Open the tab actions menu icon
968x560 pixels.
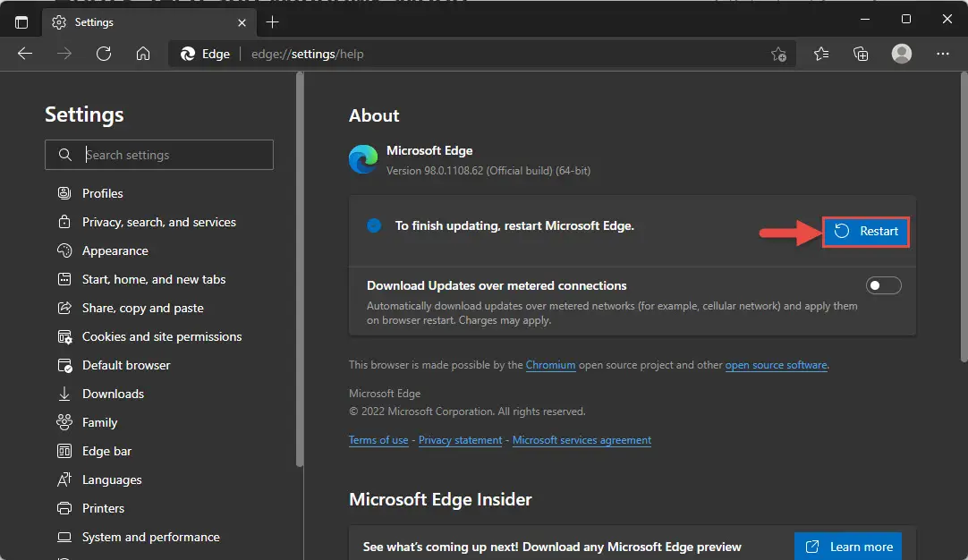pos(21,22)
